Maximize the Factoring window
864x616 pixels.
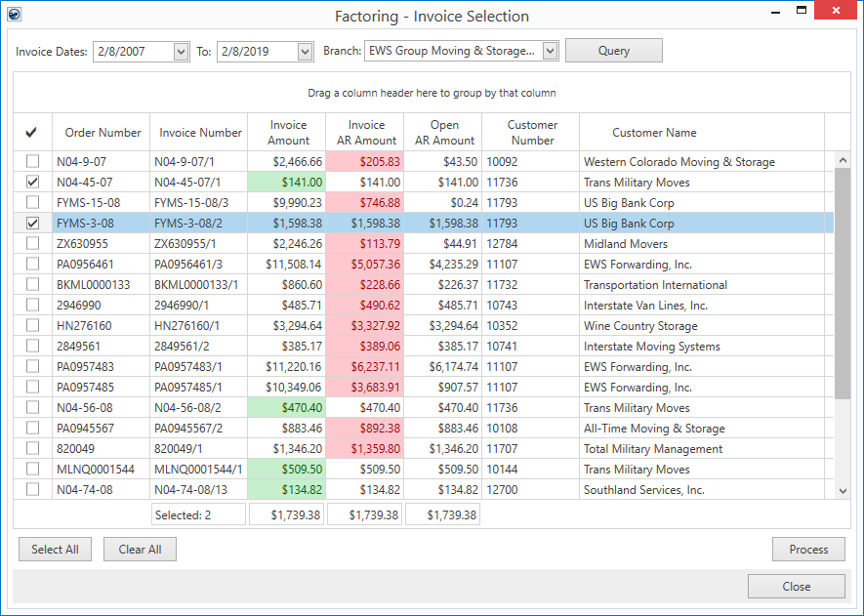(802, 11)
